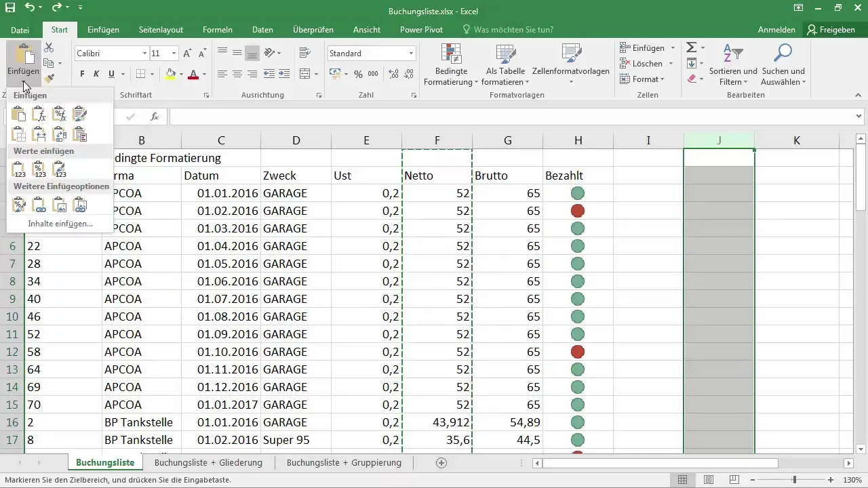Image resolution: width=868 pixels, height=488 pixels.
Task: Open sheet tab Buchungsliste + Gruppierung
Action: (344, 463)
